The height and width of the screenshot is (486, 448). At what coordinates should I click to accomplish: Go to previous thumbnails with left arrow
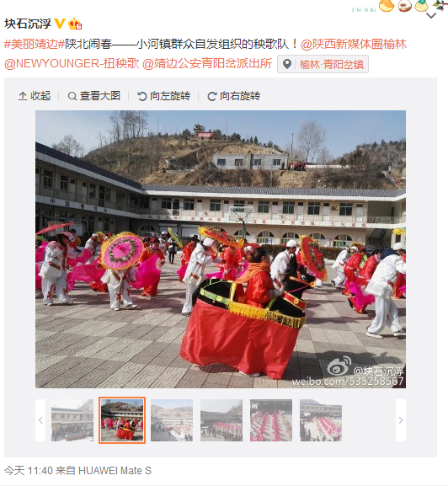point(40,420)
